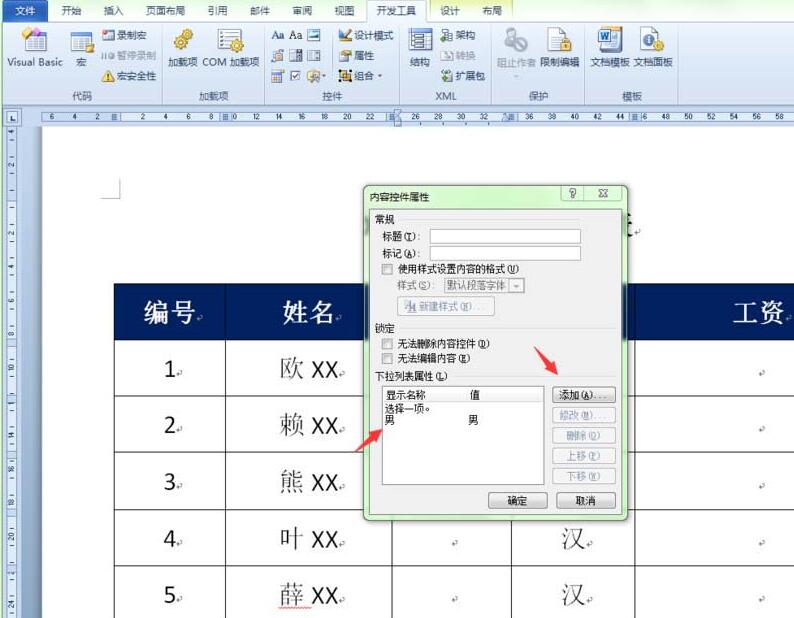The width and height of the screenshot is (794, 618).
Task: Open the XML Structure (结构) pane
Action: pos(420,48)
